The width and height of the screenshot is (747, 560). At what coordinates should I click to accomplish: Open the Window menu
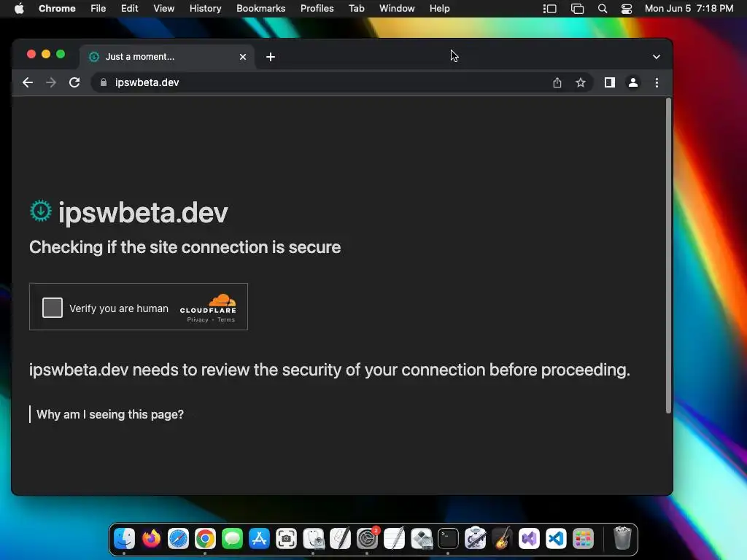click(397, 8)
